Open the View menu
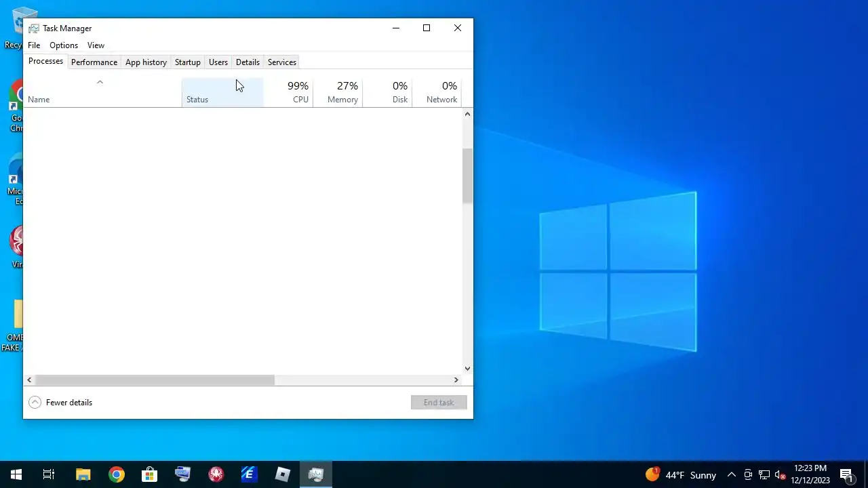868x488 pixels. click(x=96, y=45)
